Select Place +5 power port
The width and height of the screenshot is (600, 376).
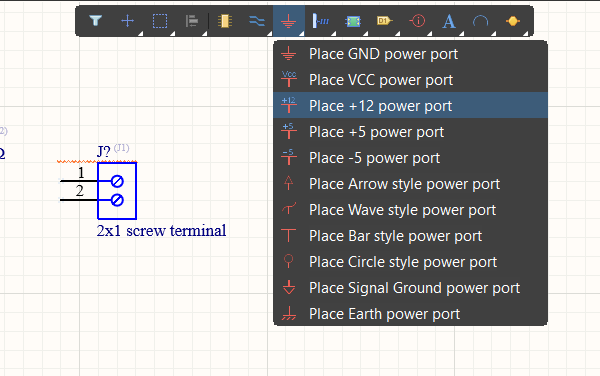tap(410, 132)
